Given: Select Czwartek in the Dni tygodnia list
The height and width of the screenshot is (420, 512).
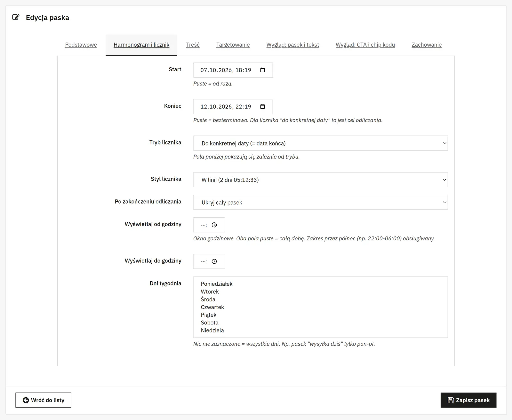Looking at the screenshot, I should coord(320,307).
